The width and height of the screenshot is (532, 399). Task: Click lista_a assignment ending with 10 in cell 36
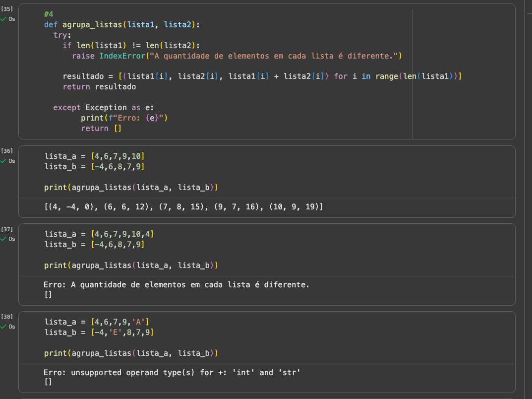94,156
